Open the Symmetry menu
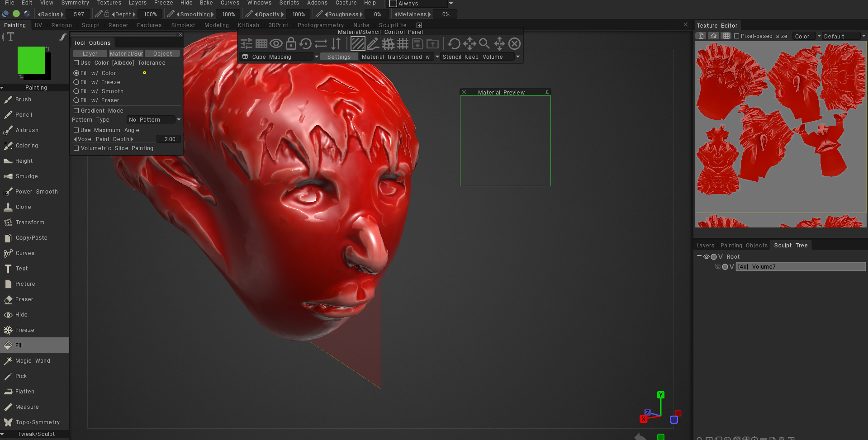Screen dimensions: 868x440 (75, 3)
